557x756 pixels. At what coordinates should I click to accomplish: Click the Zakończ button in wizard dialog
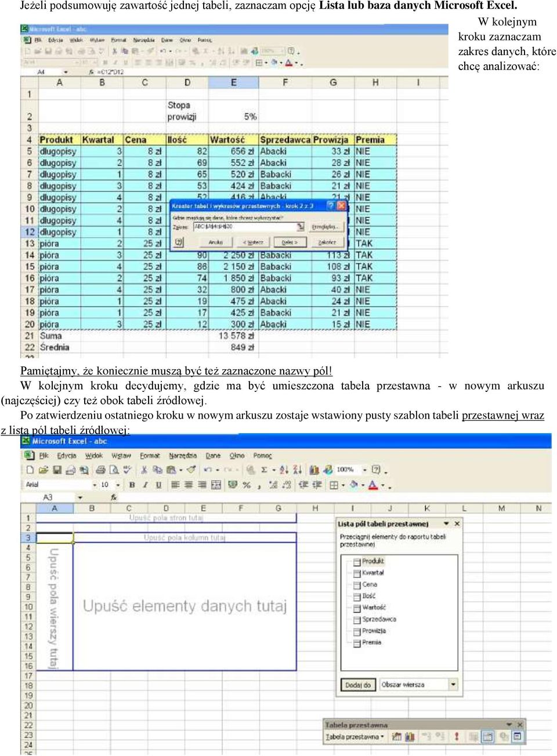click(x=327, y=242)
